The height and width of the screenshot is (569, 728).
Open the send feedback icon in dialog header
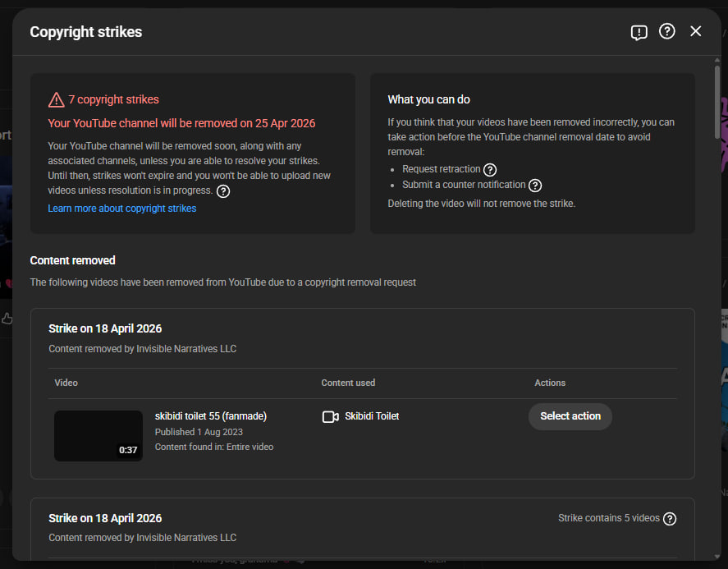(639, 32)
